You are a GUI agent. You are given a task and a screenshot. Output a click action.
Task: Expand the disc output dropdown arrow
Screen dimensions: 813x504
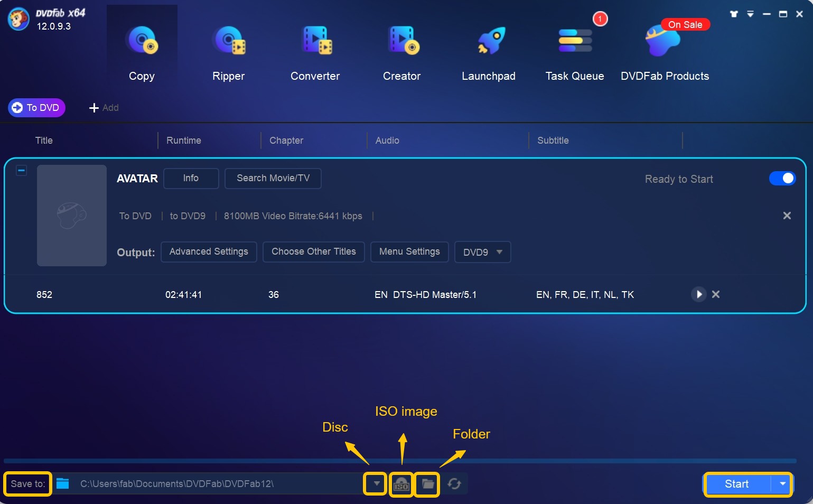pos(376,484)
